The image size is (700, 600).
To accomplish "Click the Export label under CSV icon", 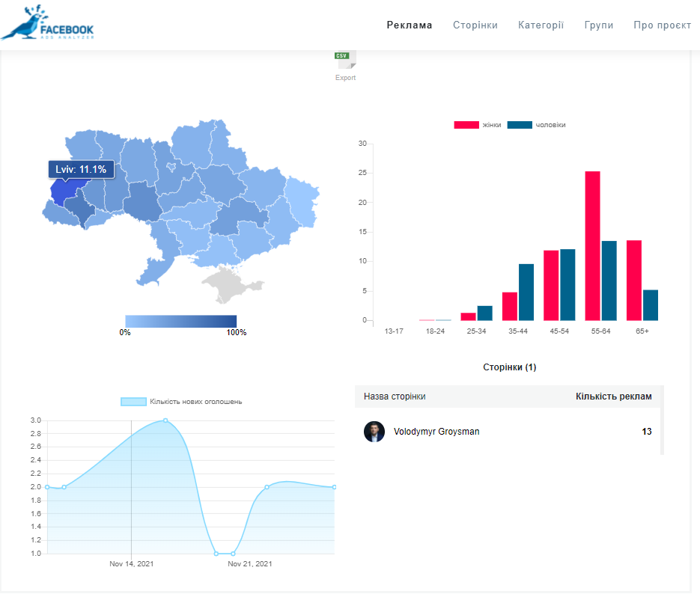I will point(345,78).
